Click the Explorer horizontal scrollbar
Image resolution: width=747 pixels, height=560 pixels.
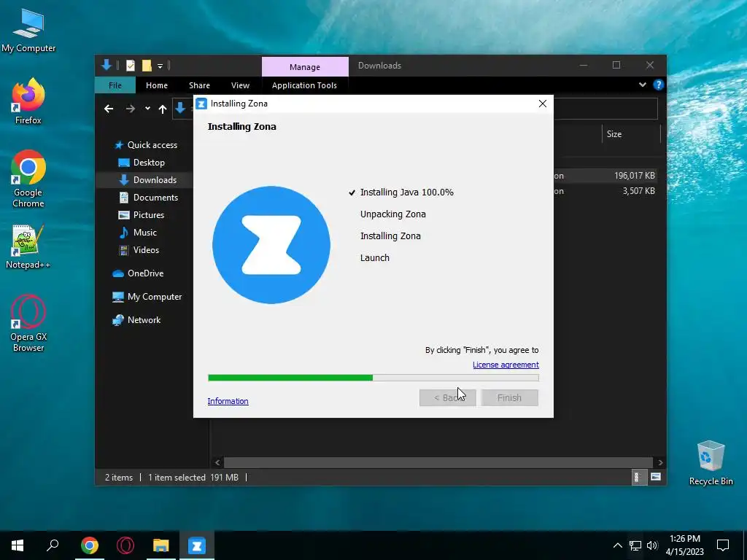coord(438,462)
